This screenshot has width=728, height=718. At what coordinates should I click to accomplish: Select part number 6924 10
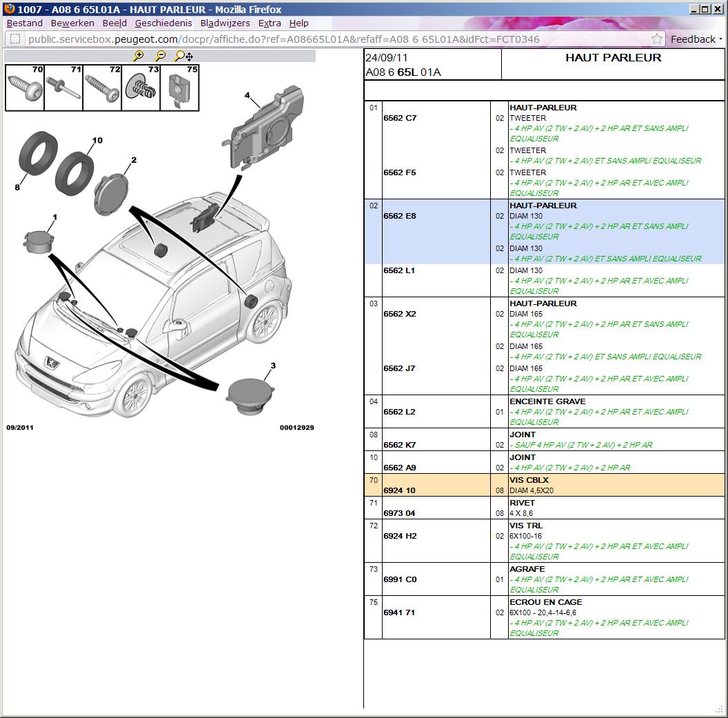[399, 490]
